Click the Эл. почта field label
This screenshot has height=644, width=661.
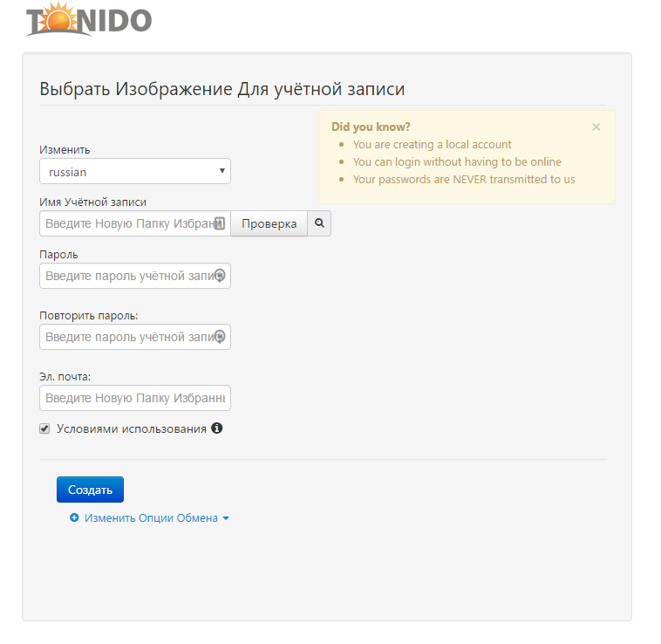click(65, 377)
